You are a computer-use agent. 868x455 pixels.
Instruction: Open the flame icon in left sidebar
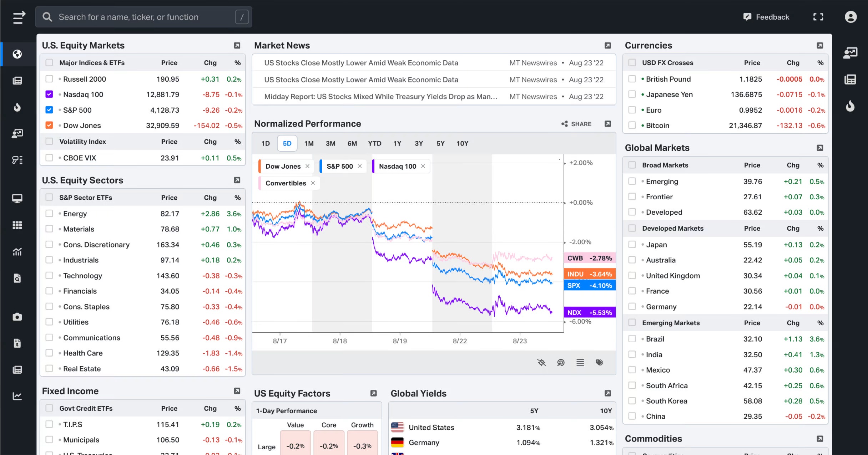coord(17,107)
